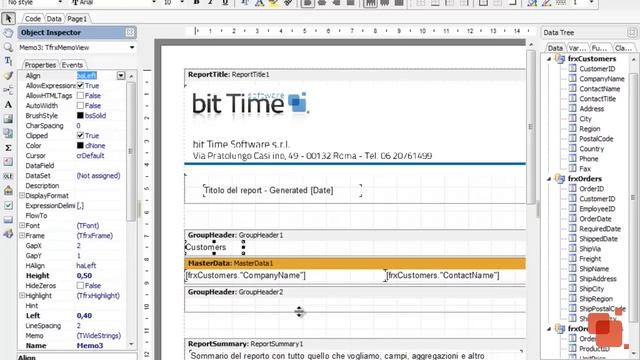
Task: Select the ContactTitle field in Data Tree
Action: coord(598,99)
